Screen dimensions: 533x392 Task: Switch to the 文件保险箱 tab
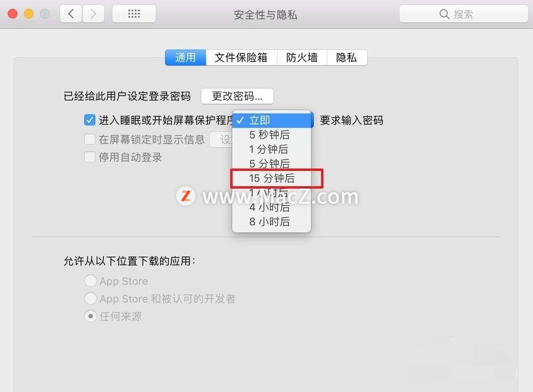tap(241, 57)
